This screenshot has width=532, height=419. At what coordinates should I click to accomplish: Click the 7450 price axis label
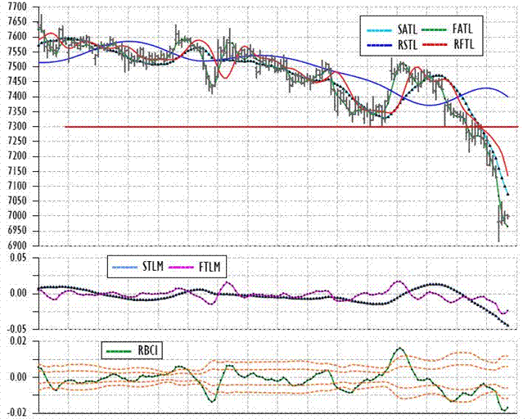point(17,81)
